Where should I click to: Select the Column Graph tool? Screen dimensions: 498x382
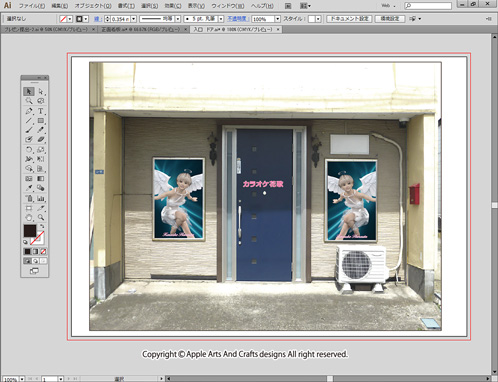41,198
